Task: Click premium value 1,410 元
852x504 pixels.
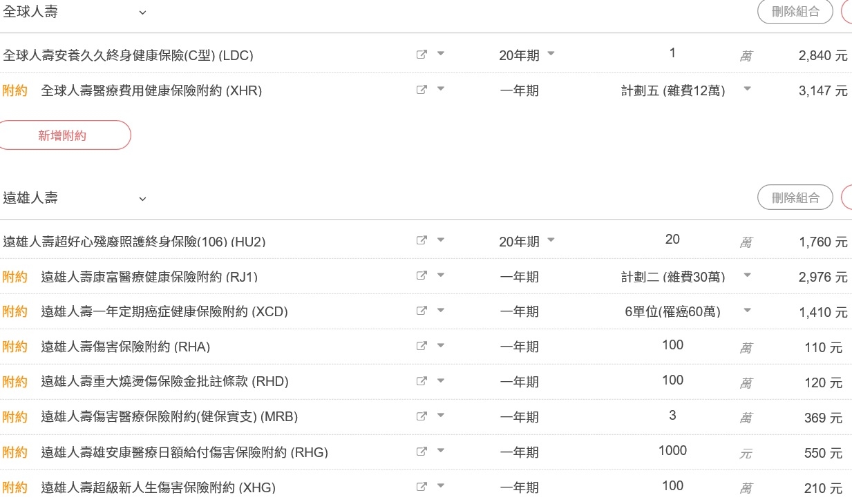Action: point(823,313)
